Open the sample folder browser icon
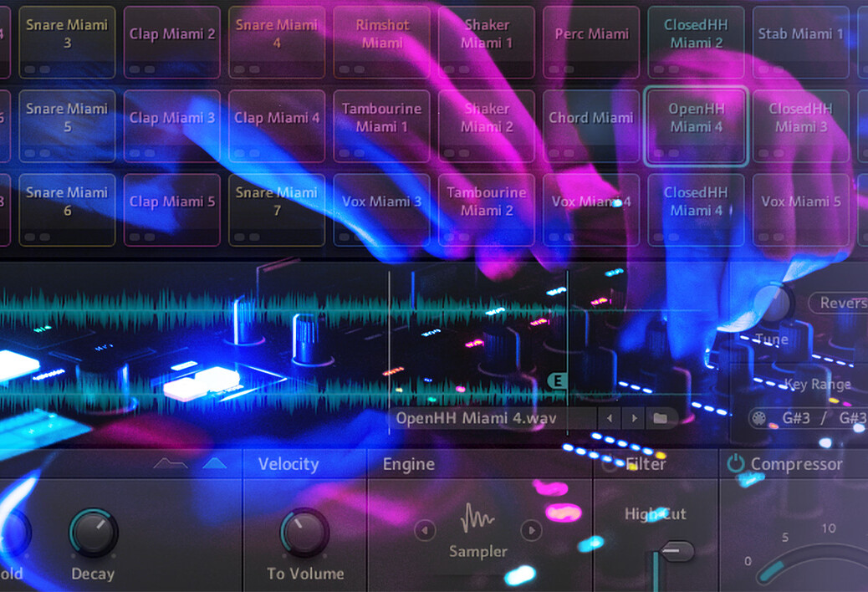 point(660,418)
